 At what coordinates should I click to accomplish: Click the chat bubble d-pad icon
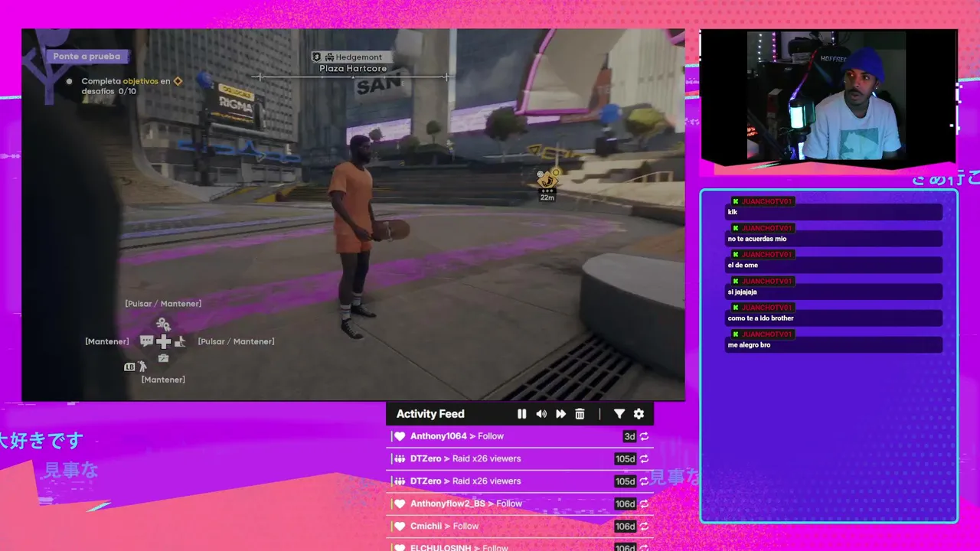tap(146, 341)
